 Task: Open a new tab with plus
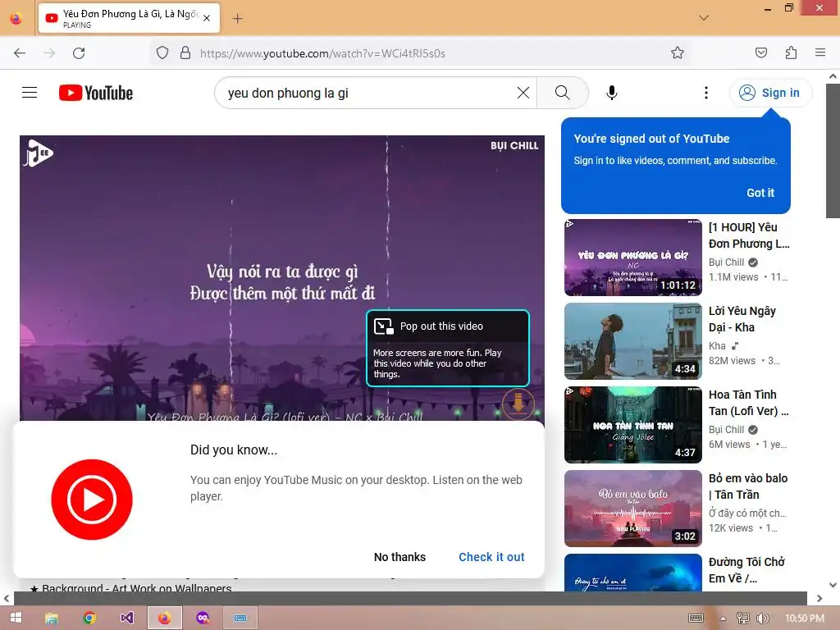pyautogui.click(x=237, y=19)
